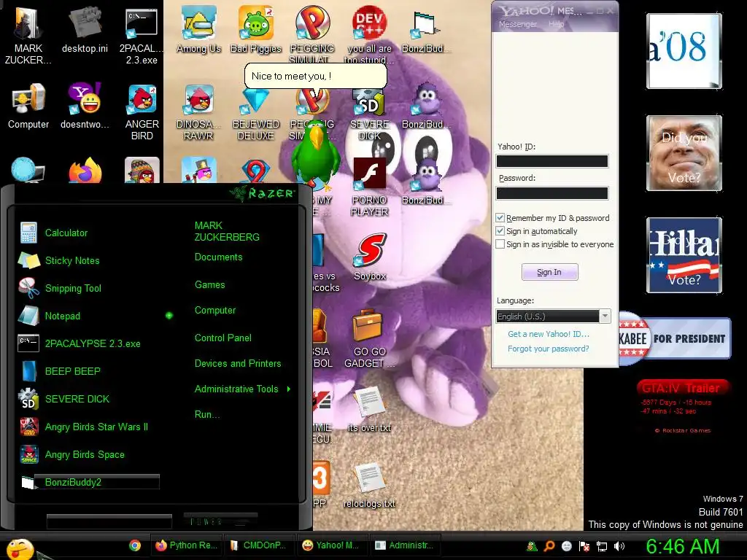The image size is (747, 560).
Task: Select the GO GO GADGET briefcase icon
Action: (x=369, y=338)
